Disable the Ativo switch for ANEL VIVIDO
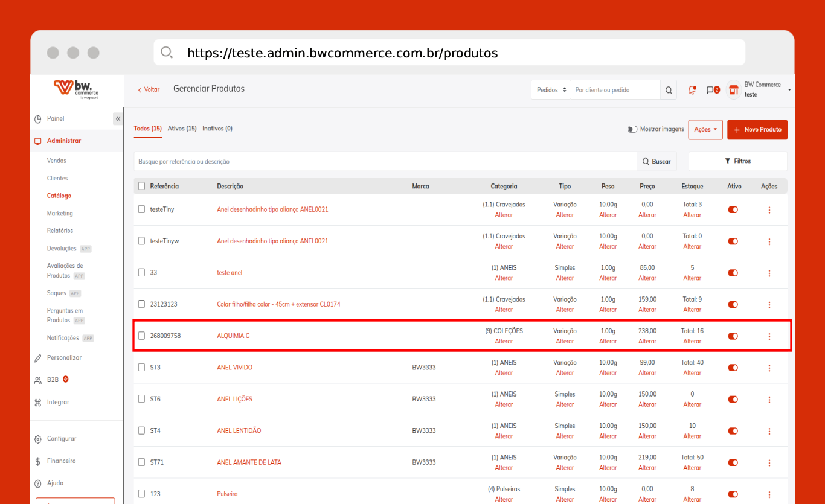 click(x=733, y=368)
